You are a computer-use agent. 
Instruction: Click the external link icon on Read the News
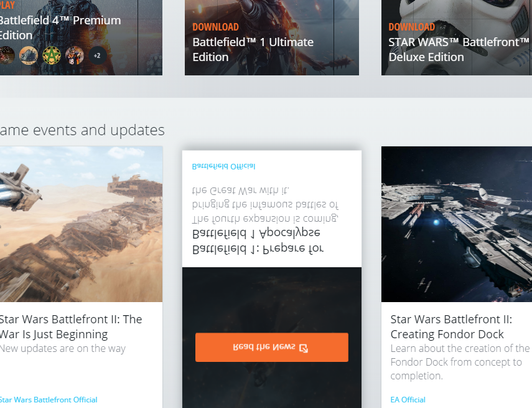[304, 348]
